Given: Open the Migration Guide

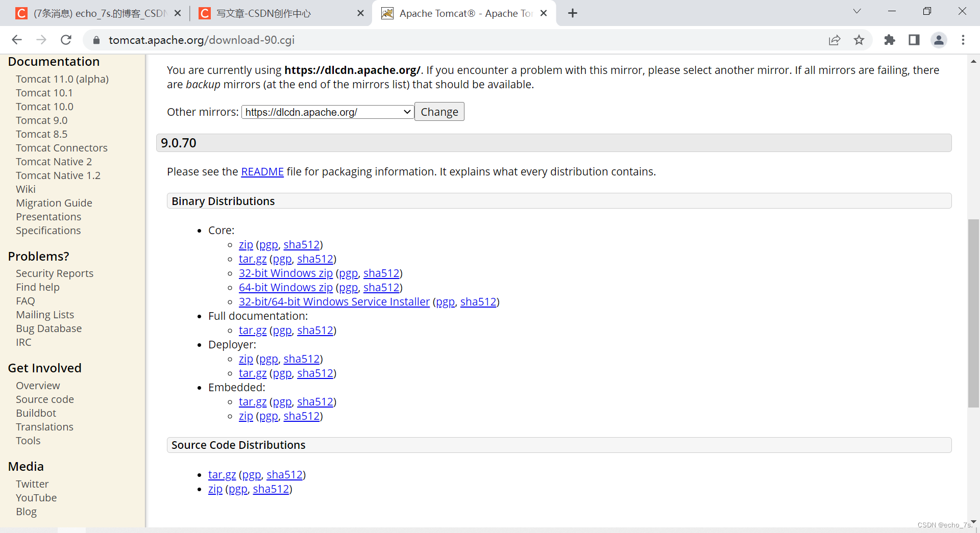Looking at the screenshot, I should 54,203.
